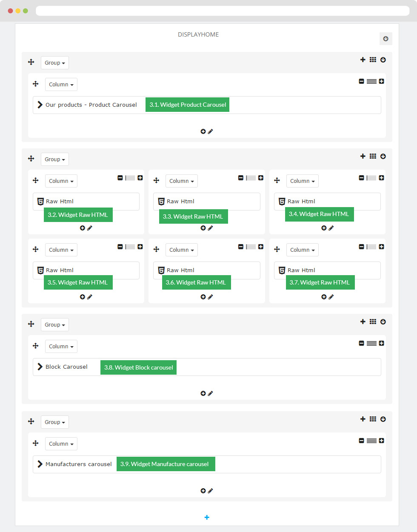Click add-widget circle icon under Block Carousel column
417x532 pixels.
203,393
